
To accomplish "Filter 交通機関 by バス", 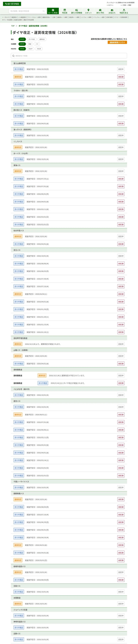I will [x=37, y=44].
